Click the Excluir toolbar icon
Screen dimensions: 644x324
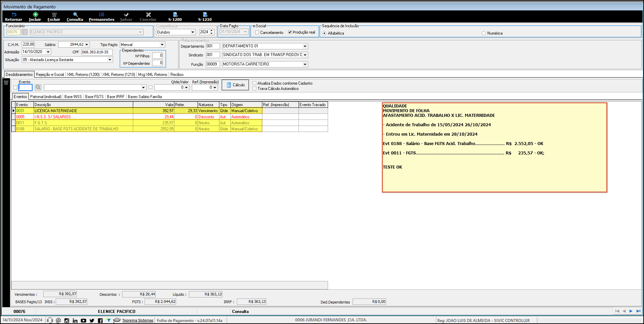coord(54,15)
